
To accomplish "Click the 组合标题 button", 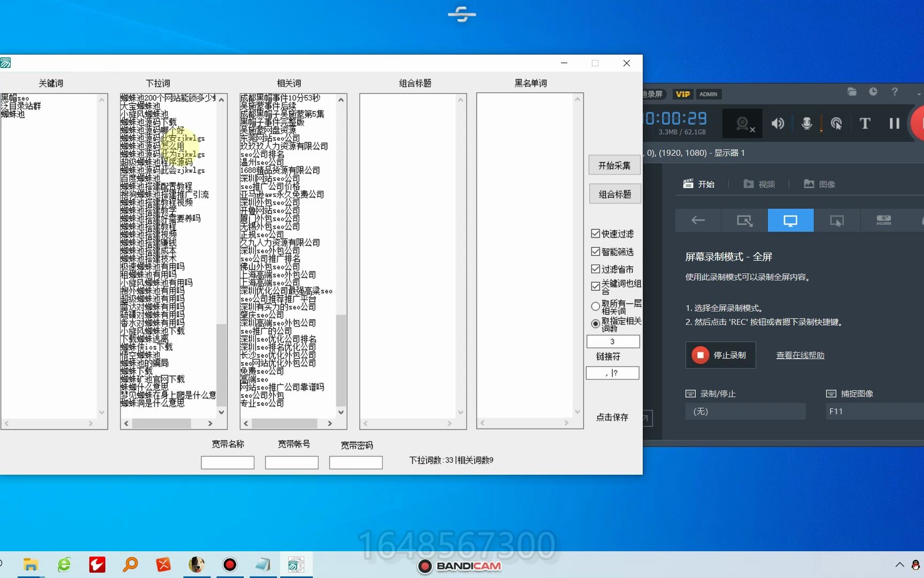I will (x=614, y=194).
